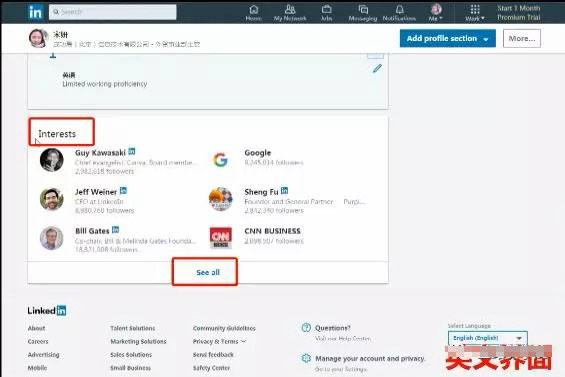Open the Questions? help link
This screenshot has height=377, width=565.
pyautogui.click(x=333, y=328)
